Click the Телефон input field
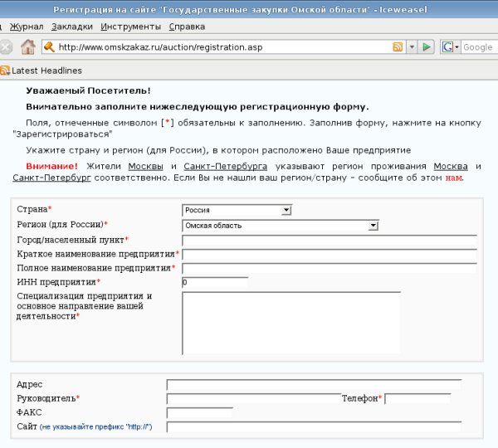Viewport: 498px width, 448px height. 417,398
